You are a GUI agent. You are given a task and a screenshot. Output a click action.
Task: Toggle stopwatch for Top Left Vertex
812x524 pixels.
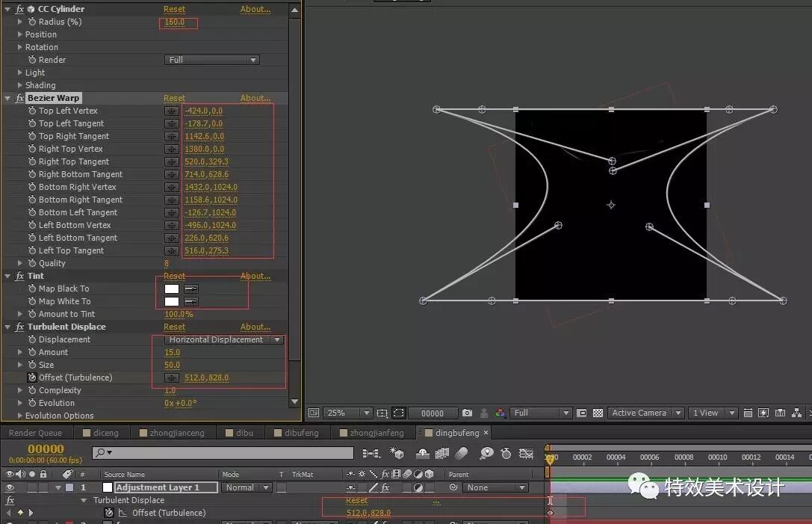pos(32,111)
